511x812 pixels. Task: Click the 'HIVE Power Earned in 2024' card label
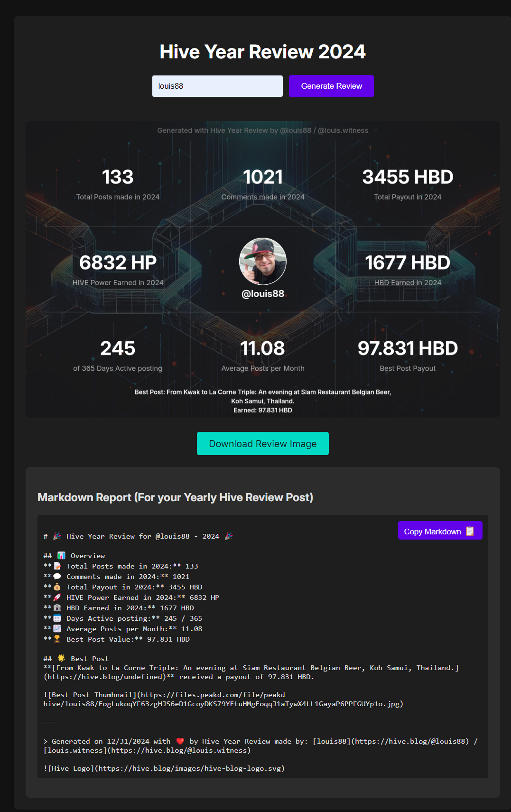[x=118, y=283]
